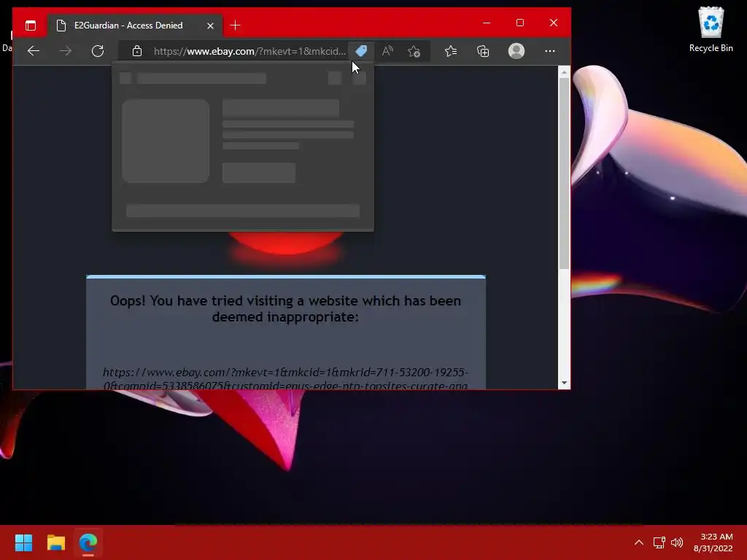Open the Windows Start menu
The height and width of the screenshot is (560, 747).
pos(23,542)
